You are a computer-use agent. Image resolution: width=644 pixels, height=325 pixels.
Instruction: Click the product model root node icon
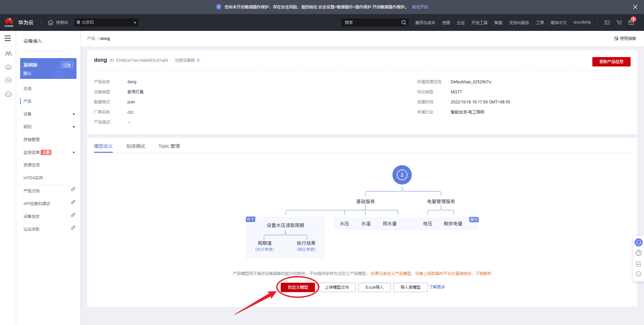402,175
